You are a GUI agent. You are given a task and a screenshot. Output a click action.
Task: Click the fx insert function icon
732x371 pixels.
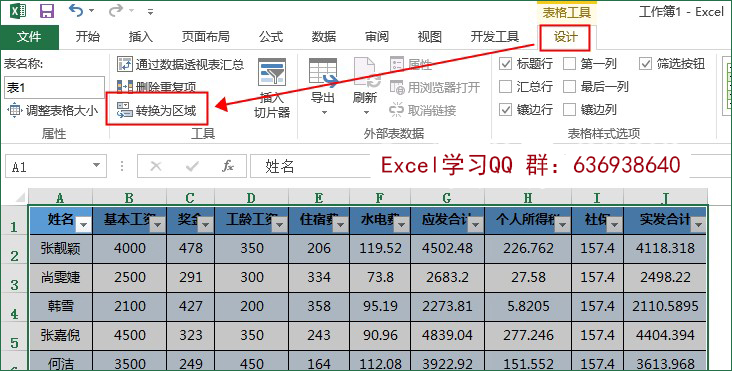tap(228, 166)
